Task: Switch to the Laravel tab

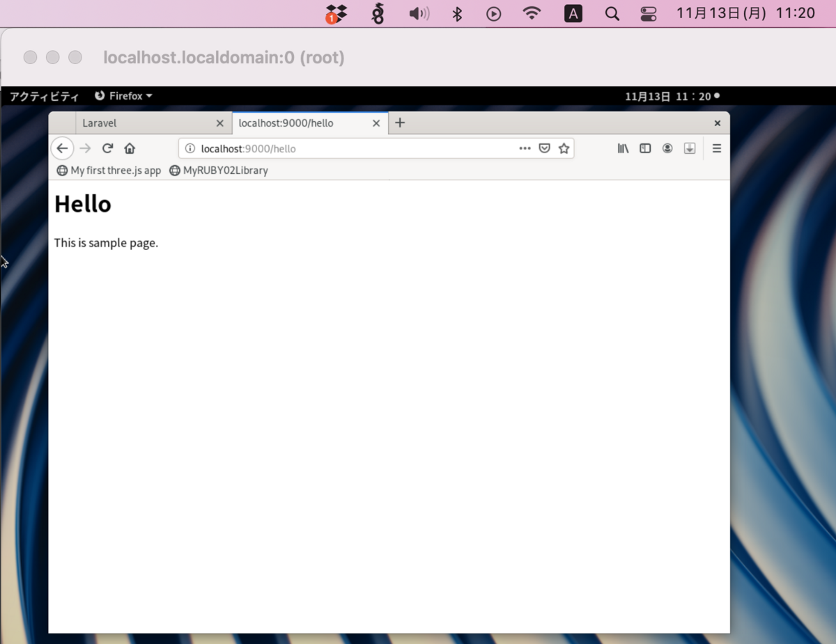Action: (153, 123)
